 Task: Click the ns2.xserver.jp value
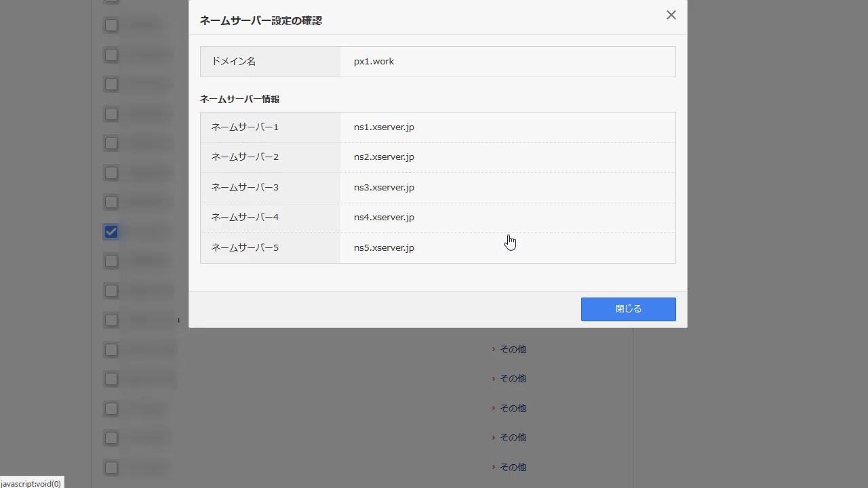point(384,157)
